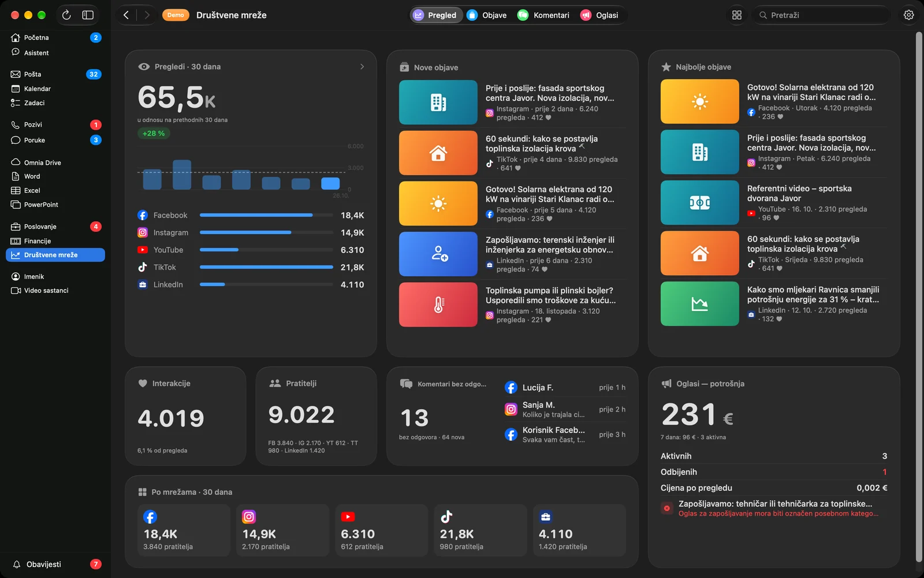This screenshot has width=924, height=578.
Task: Select the TikTok card in Po mrežama
Action: tap(480, 530)
